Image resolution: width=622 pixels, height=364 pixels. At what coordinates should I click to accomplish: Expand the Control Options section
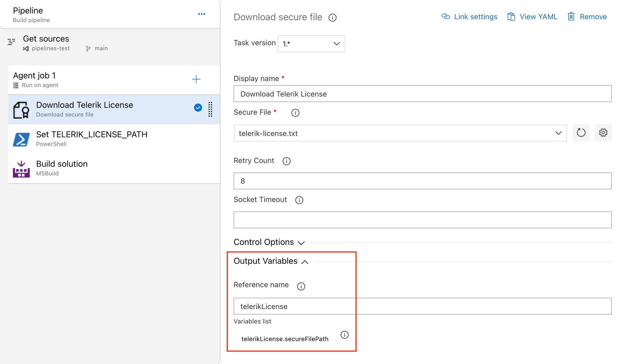pyautogui.click(x=302, y=243)
